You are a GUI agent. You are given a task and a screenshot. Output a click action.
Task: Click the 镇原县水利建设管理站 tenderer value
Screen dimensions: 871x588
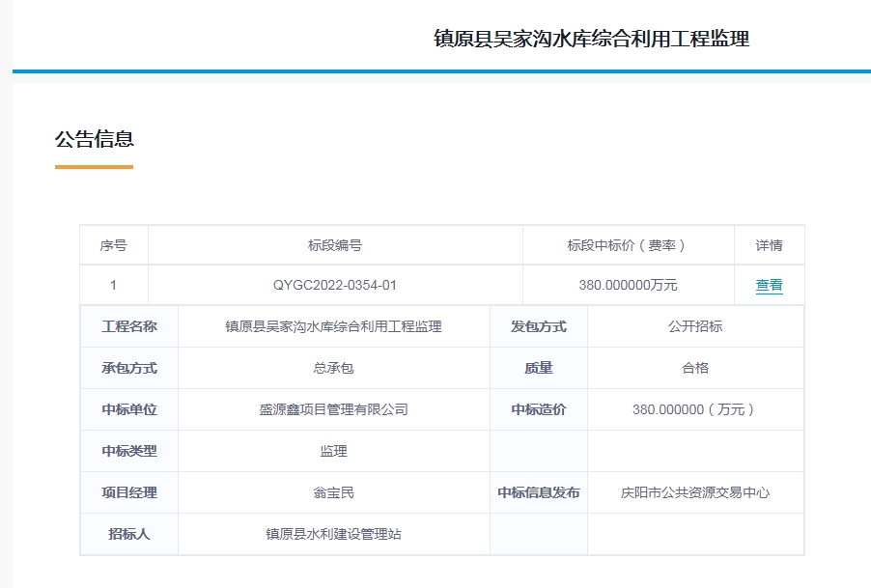[x=333, y=534]
